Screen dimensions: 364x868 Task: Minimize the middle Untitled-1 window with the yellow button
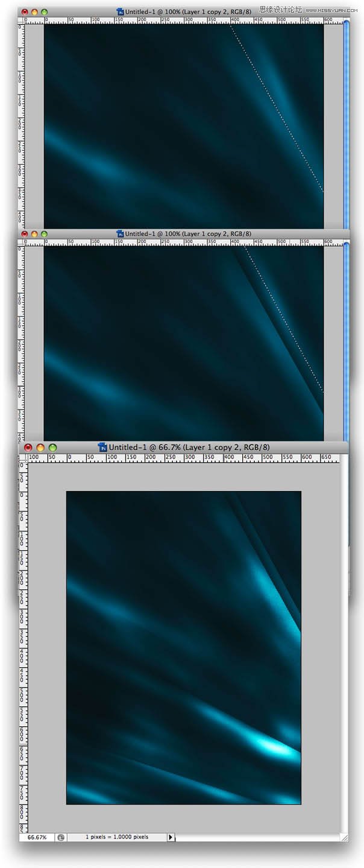pos(34,233)
